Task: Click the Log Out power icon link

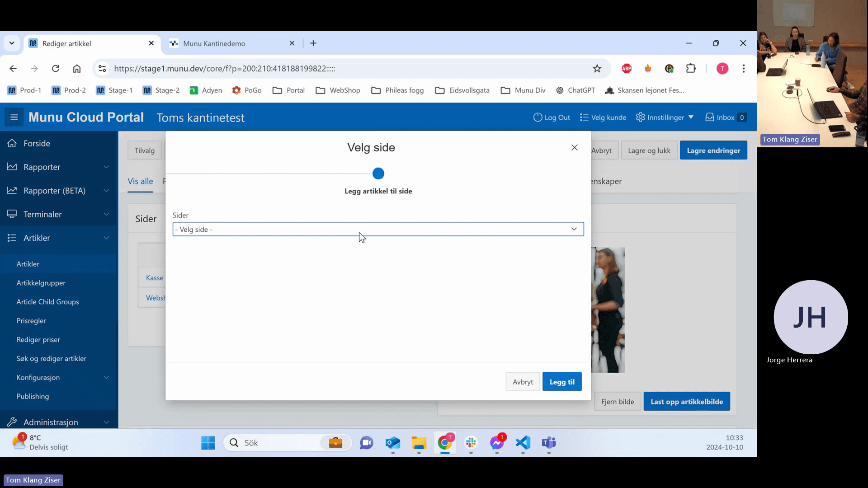Action: pyautogui.click(x=552, y=117)
